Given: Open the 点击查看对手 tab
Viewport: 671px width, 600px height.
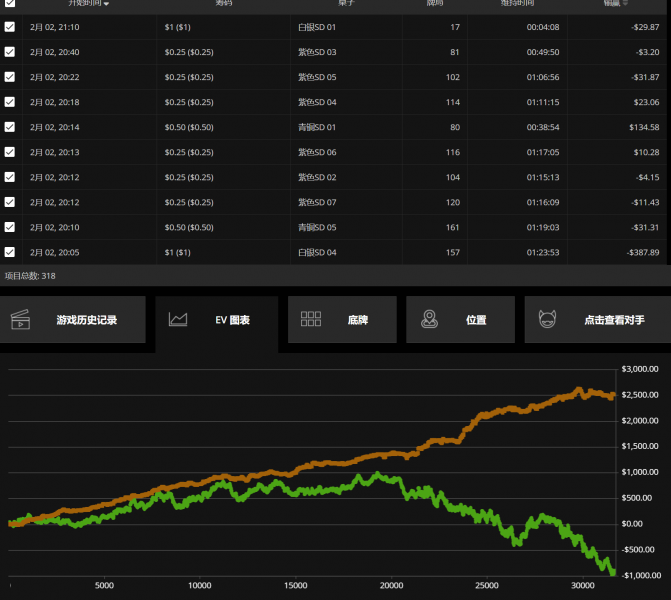Looking at the screenshot, I should [x=614, y=320].
